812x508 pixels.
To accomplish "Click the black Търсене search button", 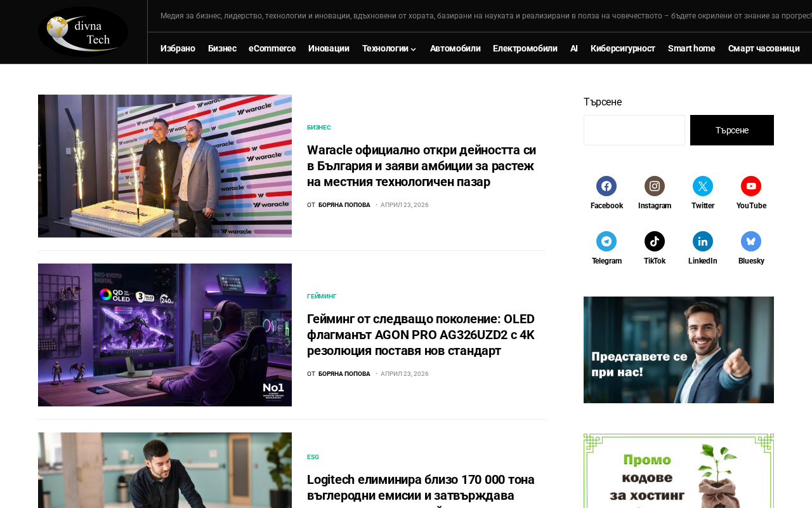I will [732, 130].
